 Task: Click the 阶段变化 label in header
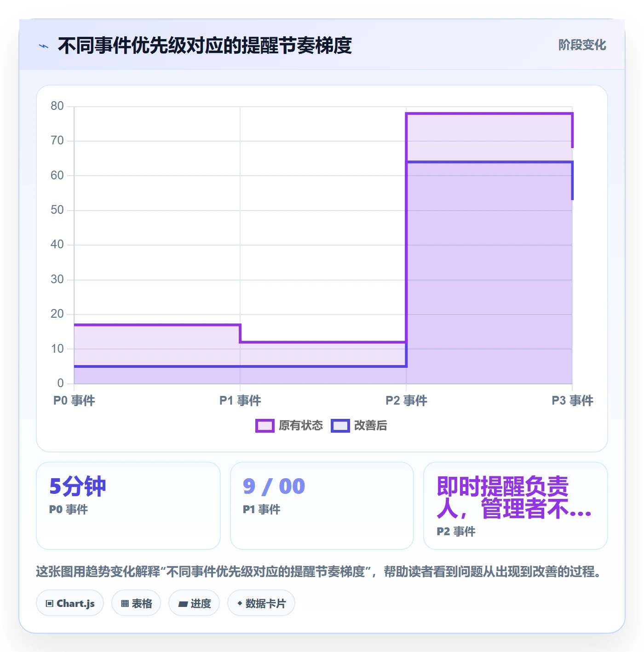[x=582, y=45]
